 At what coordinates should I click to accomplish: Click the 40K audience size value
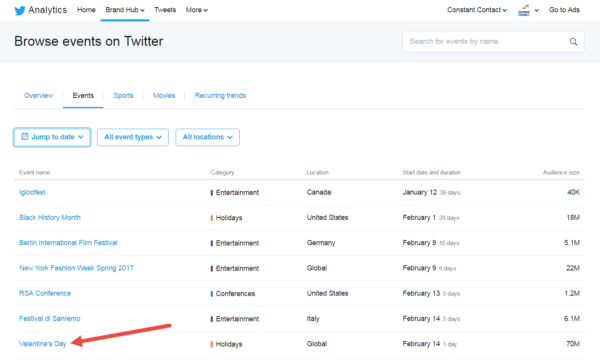click(x=573, y=192)
